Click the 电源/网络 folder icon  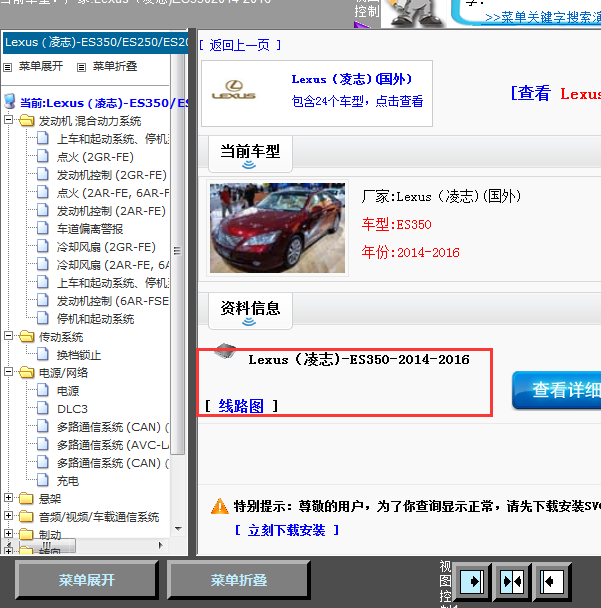[x=26, y=372]
